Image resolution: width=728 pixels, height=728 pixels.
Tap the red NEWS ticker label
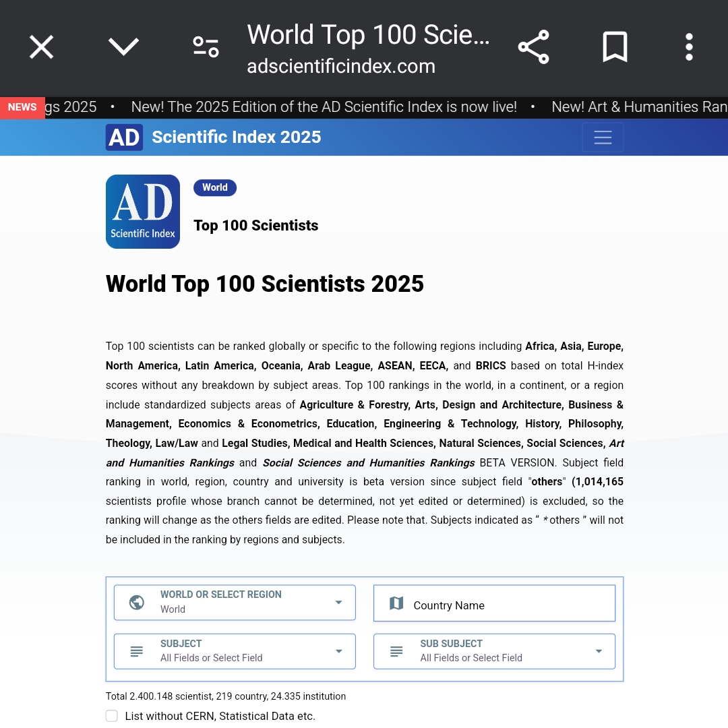pyautogui.click(x=22, y=107)
